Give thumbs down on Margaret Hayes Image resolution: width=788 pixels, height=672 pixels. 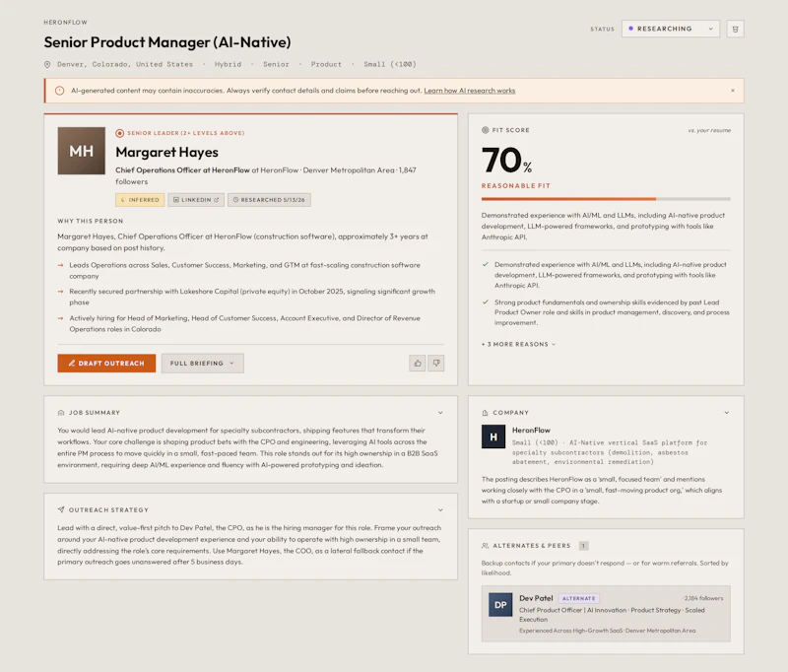[x=436, y=363]
